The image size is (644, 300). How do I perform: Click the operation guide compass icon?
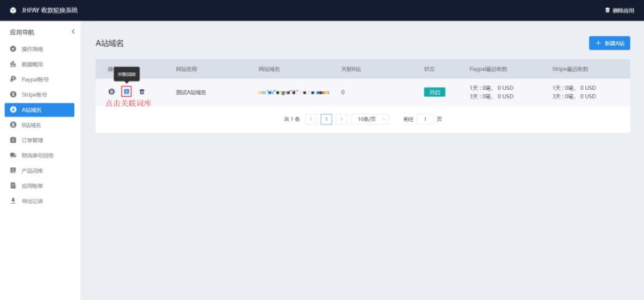tap(13, 49)
